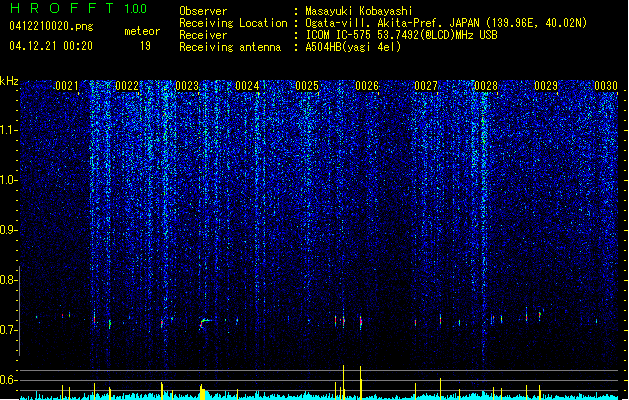Click the 0.6 kHz axis label

pyautogui.click(x=9, y=380)
